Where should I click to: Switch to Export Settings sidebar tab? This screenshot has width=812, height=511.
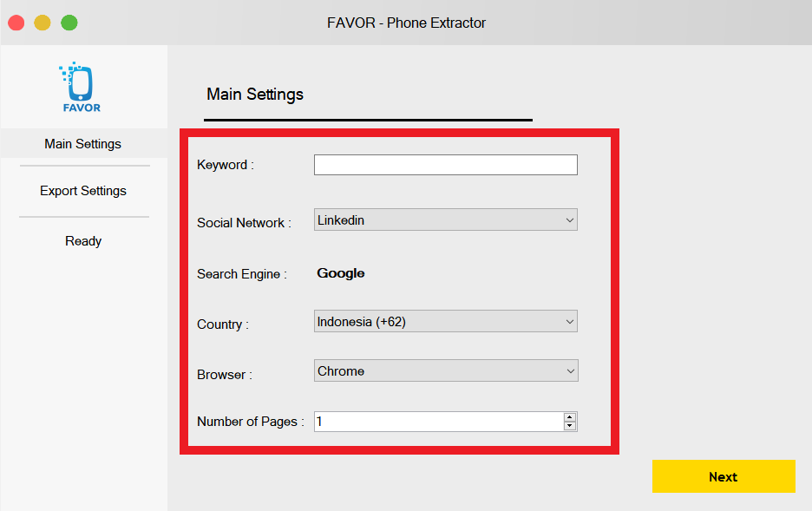tap(83, 191)
